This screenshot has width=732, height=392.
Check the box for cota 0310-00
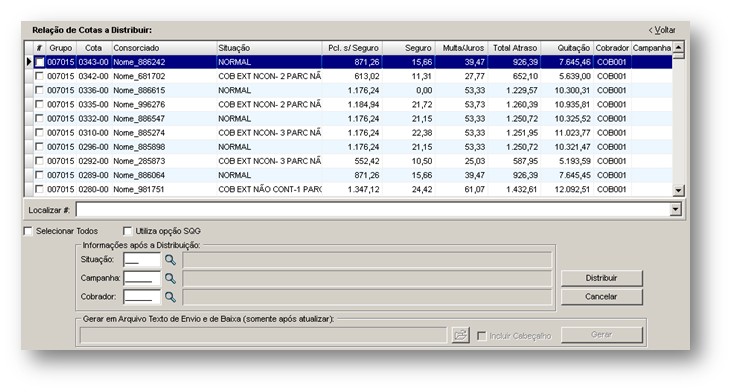(x=40, y=133)
